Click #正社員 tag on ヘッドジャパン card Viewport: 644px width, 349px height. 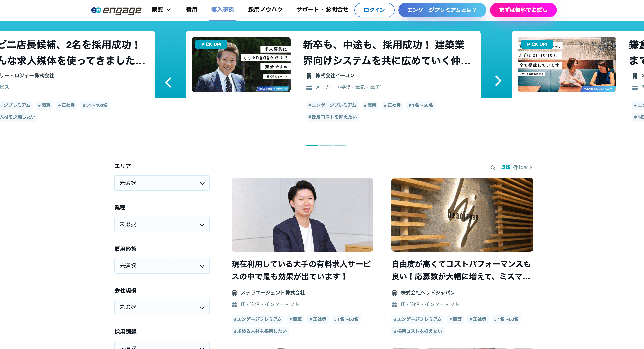tap(478, 319)
